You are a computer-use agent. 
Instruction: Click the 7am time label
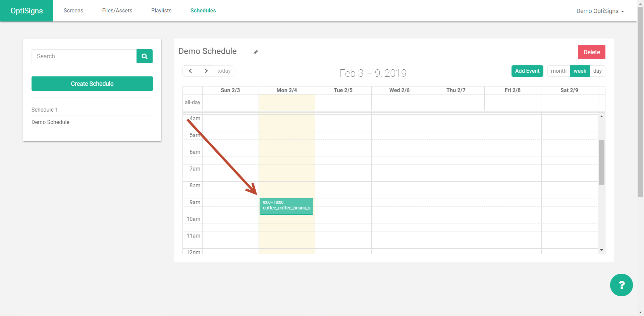195,169
